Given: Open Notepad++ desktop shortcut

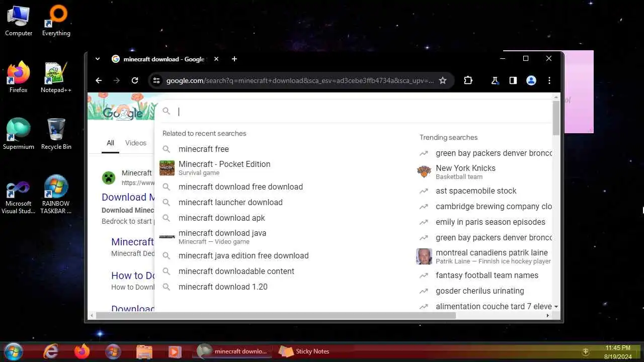Looking at the screenshot, I should click(56, 77).
